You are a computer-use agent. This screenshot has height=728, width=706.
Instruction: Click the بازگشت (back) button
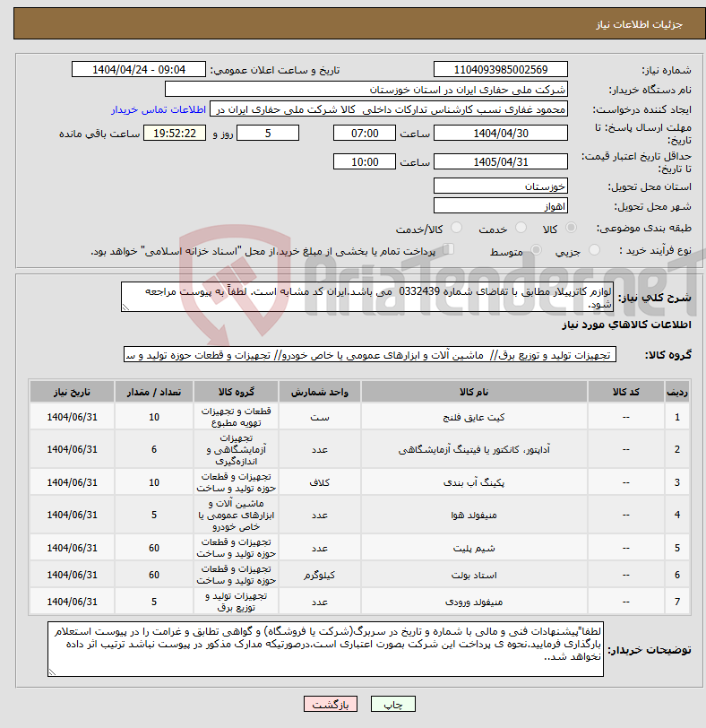pyautogui.click(x=331, y=704)
